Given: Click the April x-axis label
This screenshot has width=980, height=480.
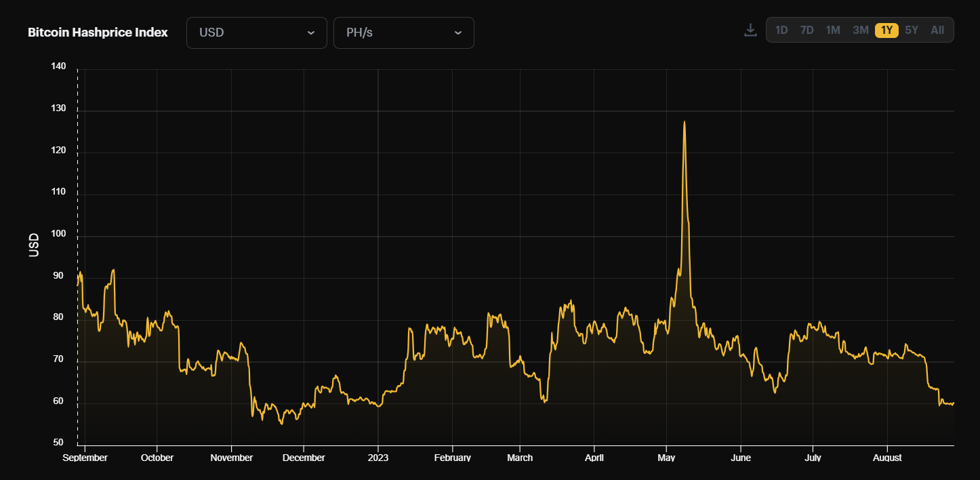Looking at the screenshot, I should tap(594, 458).
